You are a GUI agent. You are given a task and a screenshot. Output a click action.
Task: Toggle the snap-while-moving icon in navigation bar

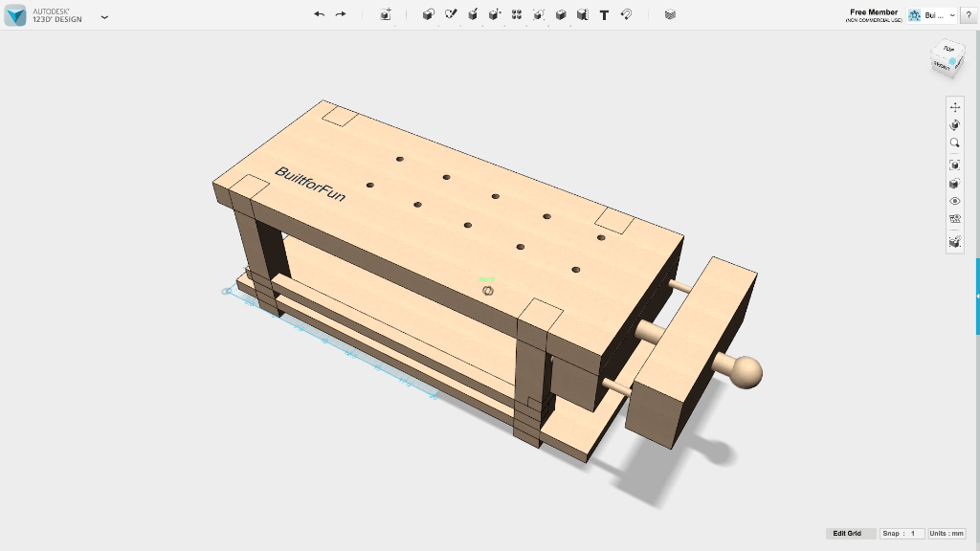point(954,242)
